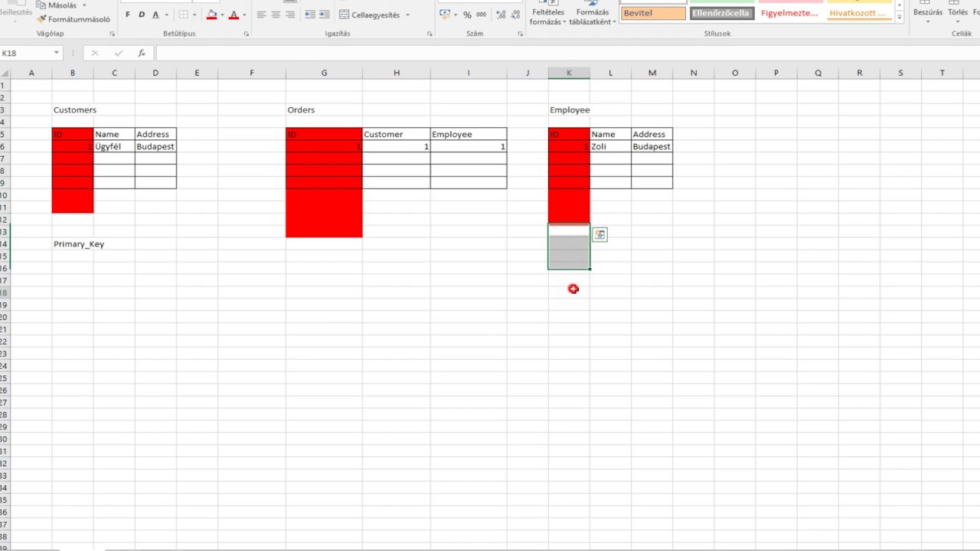Viewport: 980px width, 551px height.
Task: Select the 'Employee' title in column K
Action: pyautogui.click(x=569, y=109)
